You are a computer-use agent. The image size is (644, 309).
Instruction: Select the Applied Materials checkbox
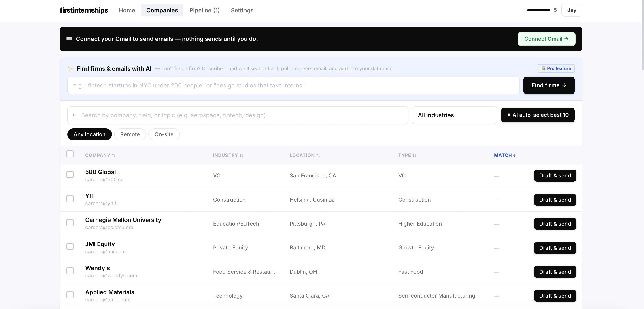coord(70,295)
